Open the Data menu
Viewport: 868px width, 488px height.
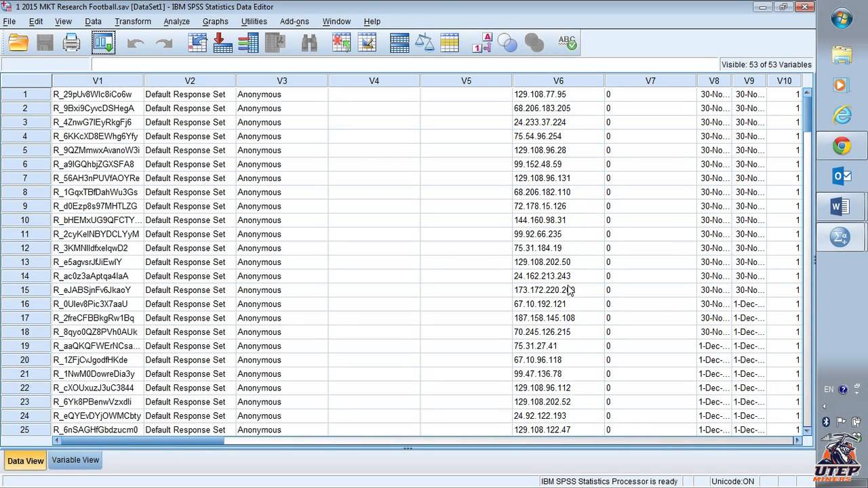(x=94, y=21)
